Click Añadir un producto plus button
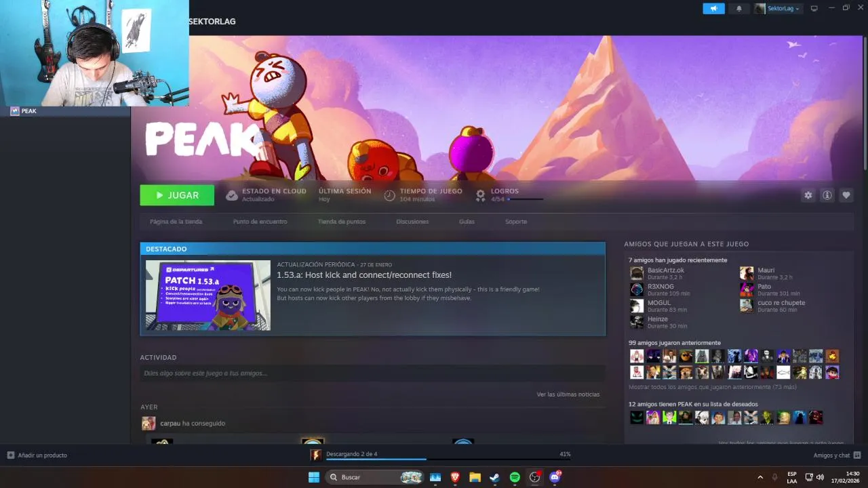Viewport: 868px width, 488px height. point(10,455)
